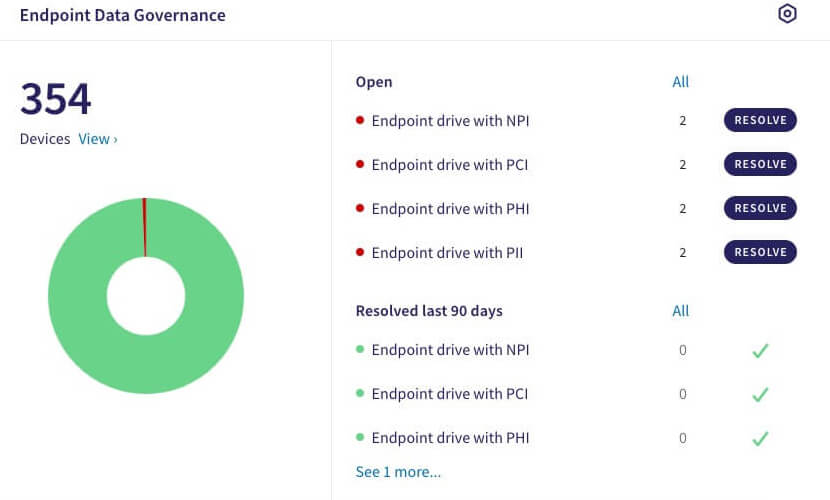Resolve Endpoint drive with PII
The image size is (830, 500).
pos(760,252)
